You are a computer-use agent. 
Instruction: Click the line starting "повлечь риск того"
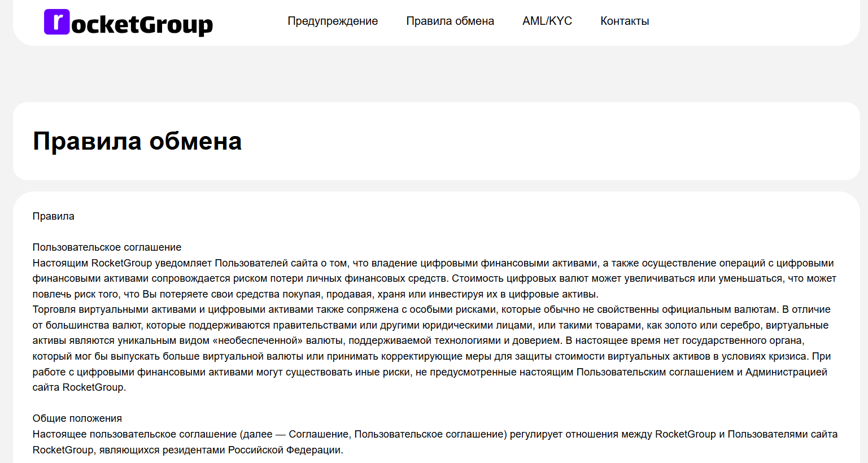tap(315, 294)
